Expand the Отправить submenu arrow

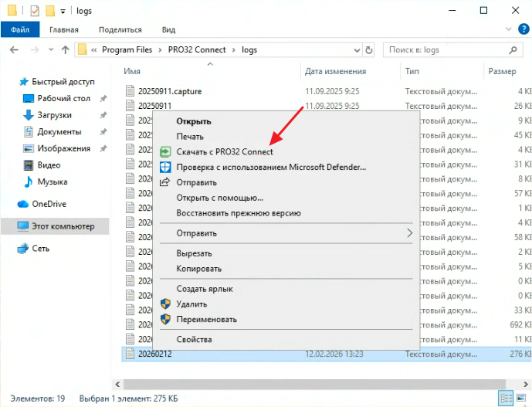tap(409, 233)
